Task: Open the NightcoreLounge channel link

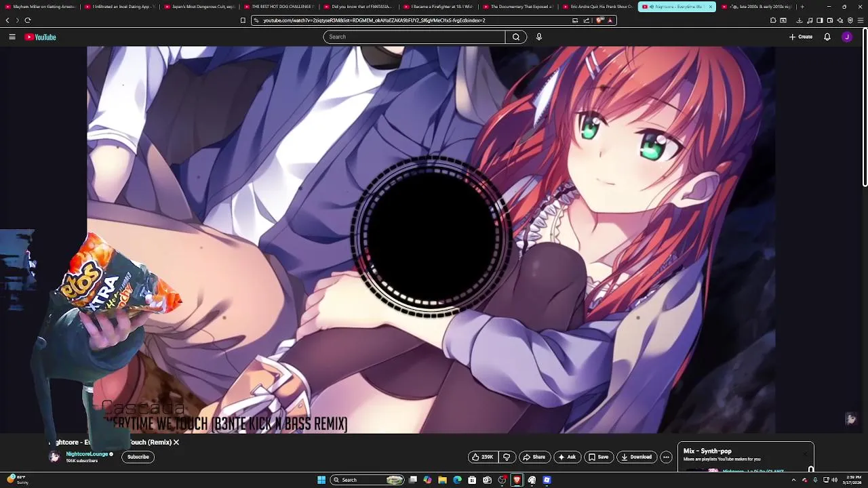Action: click(x=87, y=453)
